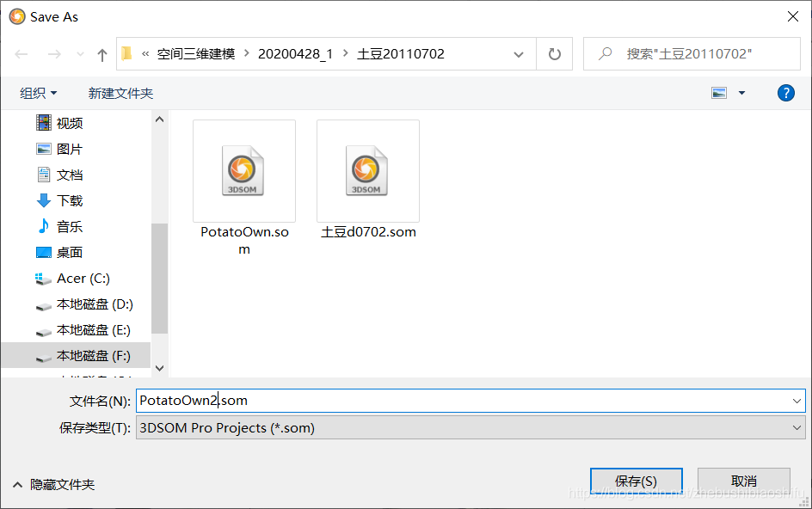Click the 取消 cancel button
The image size is (812, 509).
tap(744, 481)
